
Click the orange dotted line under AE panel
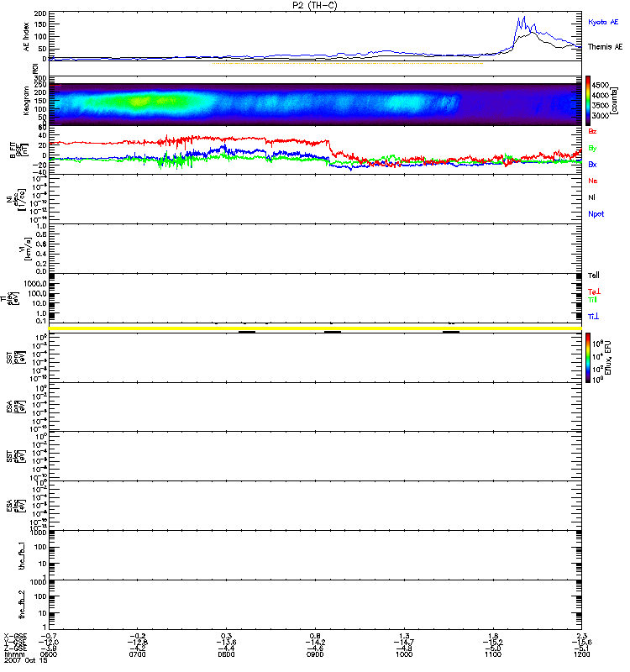tap(348, 64)
